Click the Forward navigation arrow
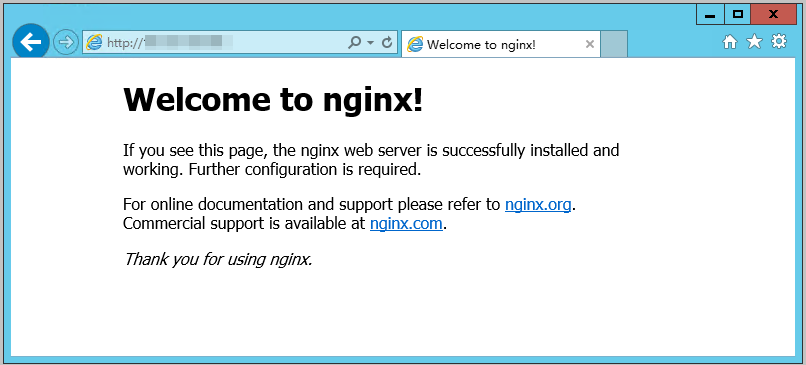806x365 pixels. [x=66, y=42]
